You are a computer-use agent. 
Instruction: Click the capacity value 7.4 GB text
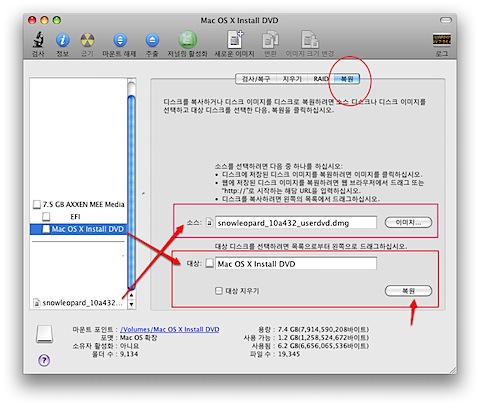[x=323, y=329]
